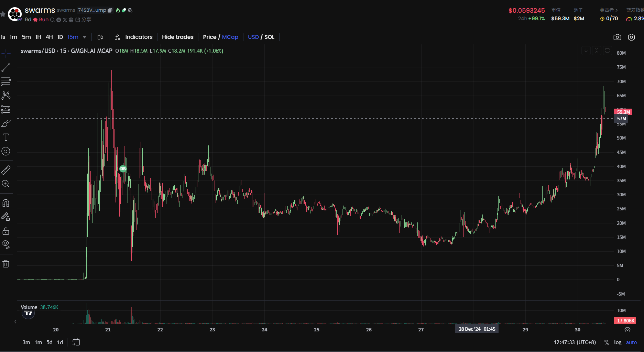The image size is (644, 352).
Task: Open the go to date calendar
Action: coord(76,342)
